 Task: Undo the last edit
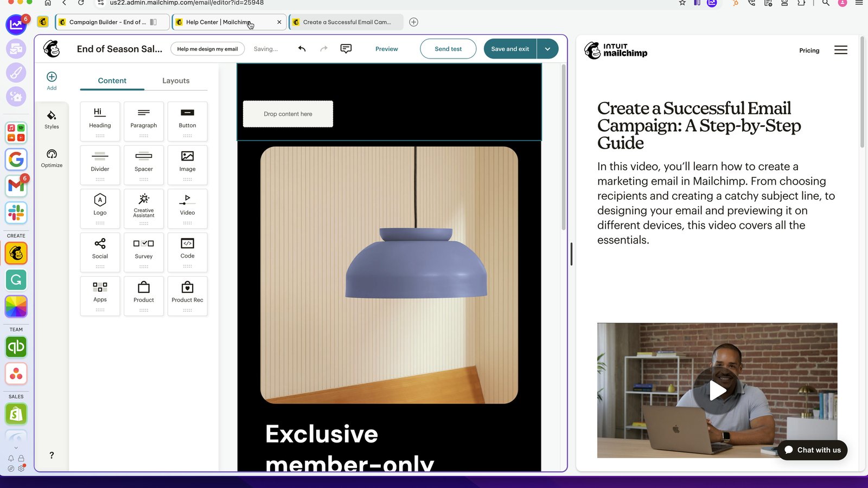(x=302, y=49)
